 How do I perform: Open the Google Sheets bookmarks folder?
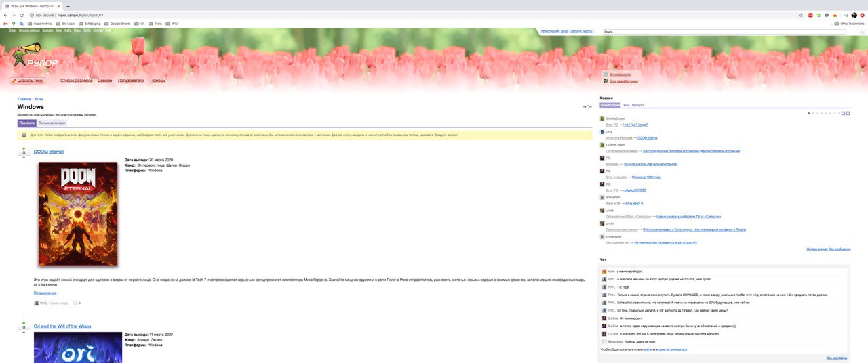click(x=117, y=23)
